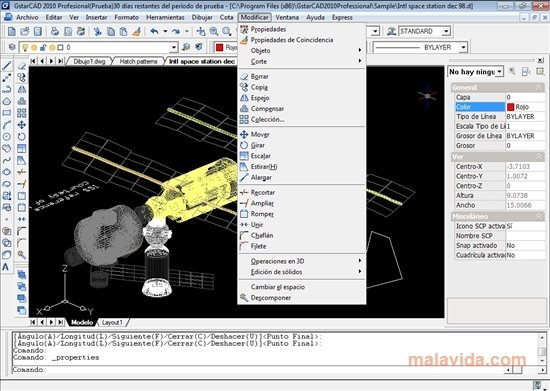Click the Rotate tool in the left modify toolbar
Image resolution: width=550 pixels, height=391 pixels.
[22, 136]
